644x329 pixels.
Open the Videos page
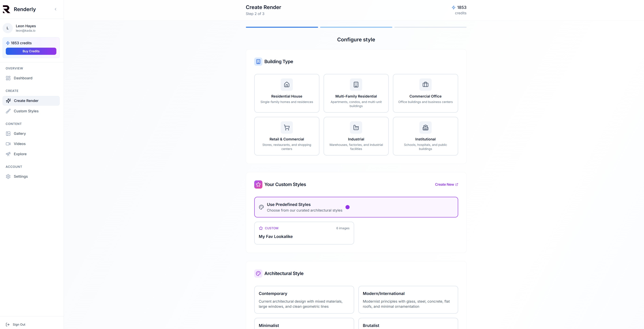[31, 144]
